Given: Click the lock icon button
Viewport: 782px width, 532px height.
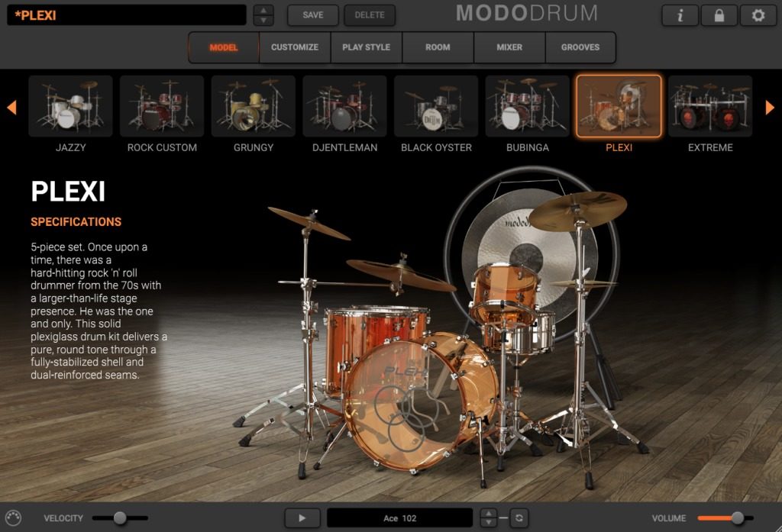Looking at the screenshot, I should 719,15.
